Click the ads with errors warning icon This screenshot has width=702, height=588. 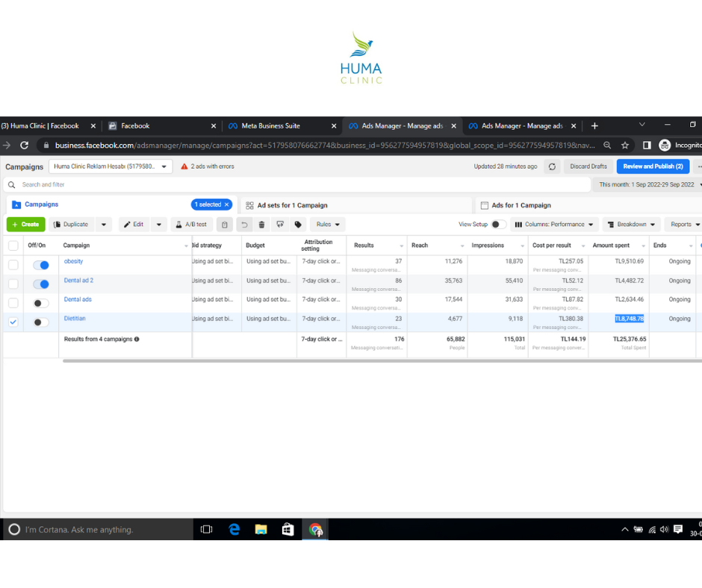click(x=184, y=166)
